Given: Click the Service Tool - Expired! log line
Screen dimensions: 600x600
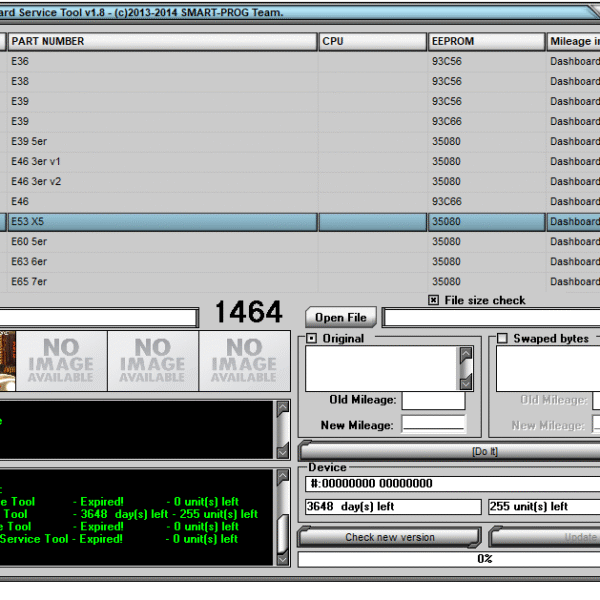Looking at the screenshot, I should coord(119,539).
